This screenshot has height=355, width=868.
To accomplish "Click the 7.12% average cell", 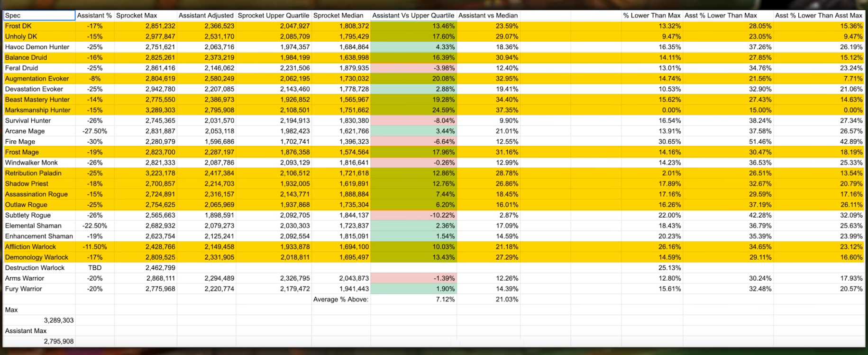I will pos(413,299).
